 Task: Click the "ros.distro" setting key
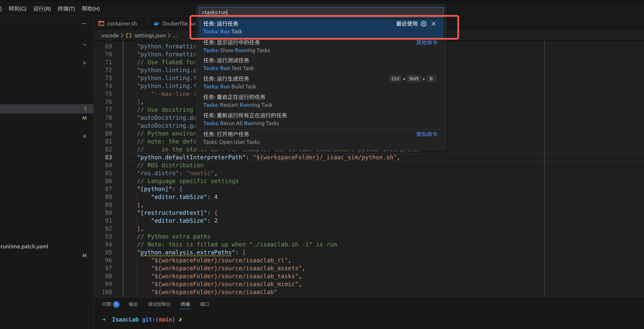point(158,173)
